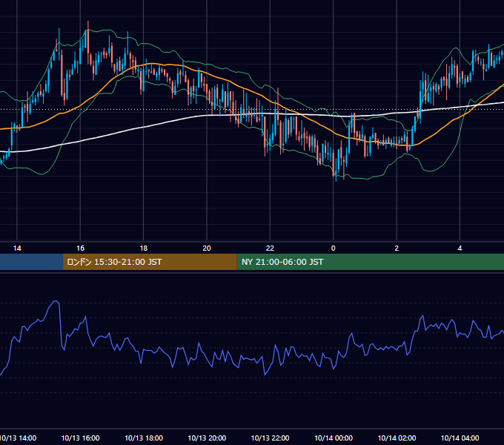Click the 22 hour label on price chart axis

pos(270,248)
